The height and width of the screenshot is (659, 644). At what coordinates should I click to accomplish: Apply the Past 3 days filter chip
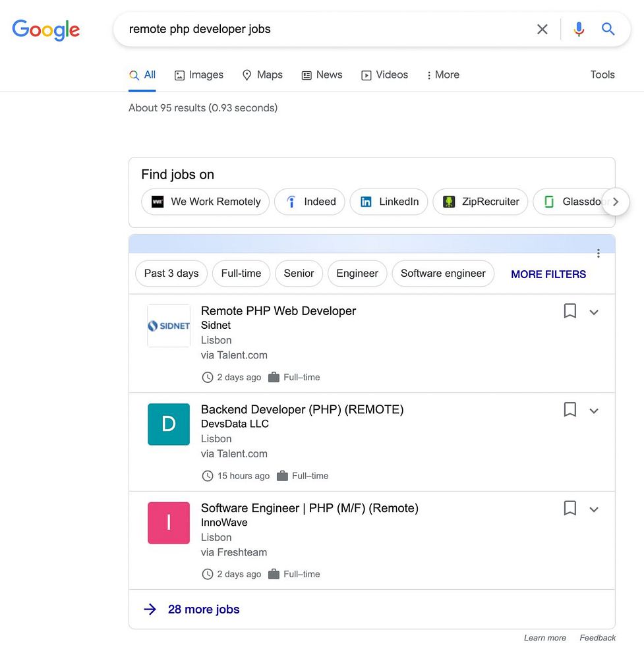[x=171, y=273]
